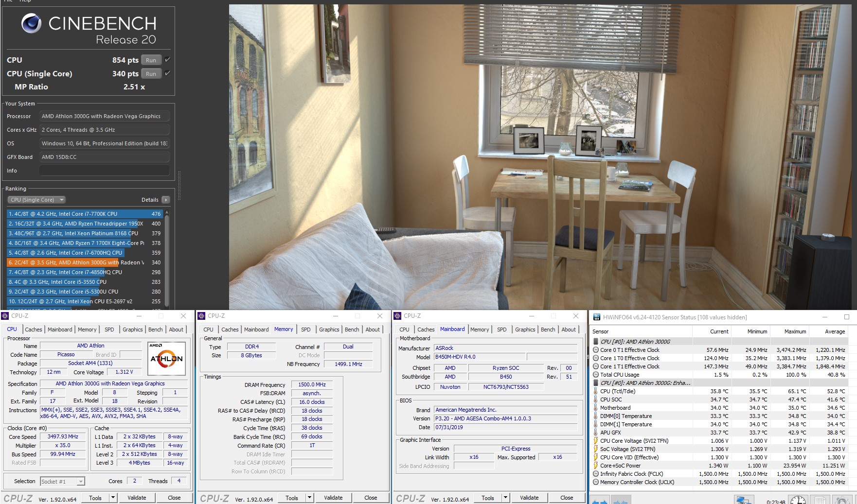Open the Graphics tab in the CPU-Z Memory window
Viewport: 857px width, 504px height.
tap(329, 330)
